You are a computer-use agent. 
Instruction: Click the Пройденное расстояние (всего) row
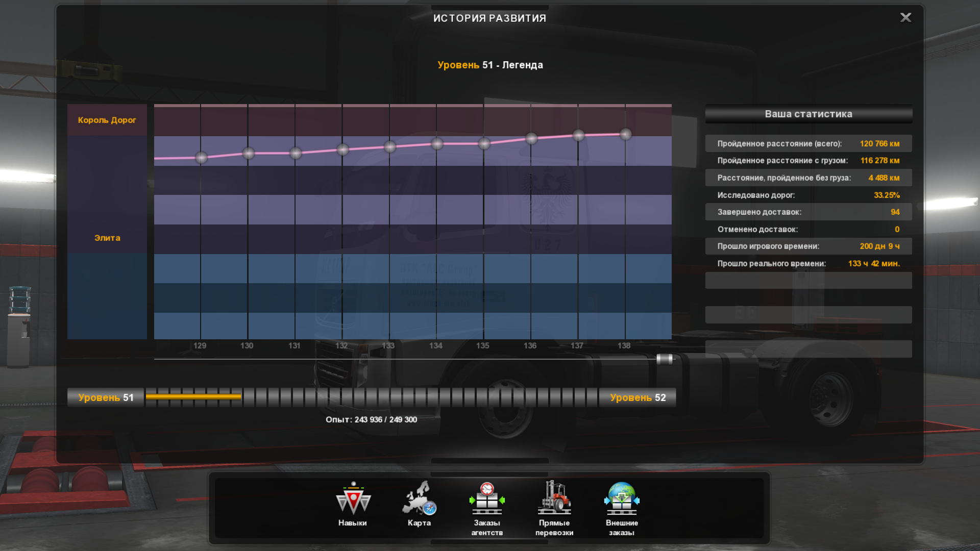coord(808,144)
